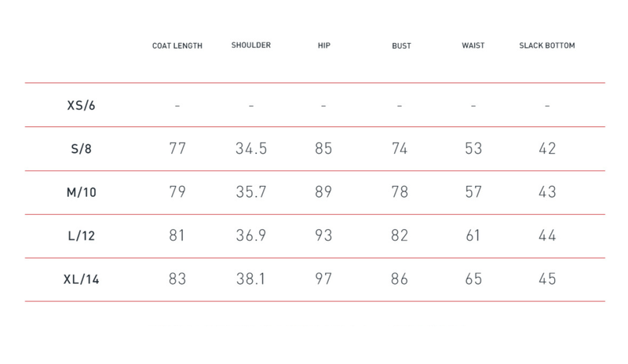The width and height of the screenshot is (628, 364).
Task: Click the S/8 coat length value 77
Action: click(177, 148)
